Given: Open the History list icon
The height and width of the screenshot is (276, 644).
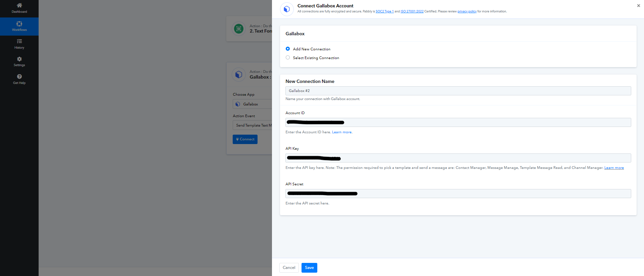Looking at the screenshot, I should pyautogui.click(x=19, y=41).
